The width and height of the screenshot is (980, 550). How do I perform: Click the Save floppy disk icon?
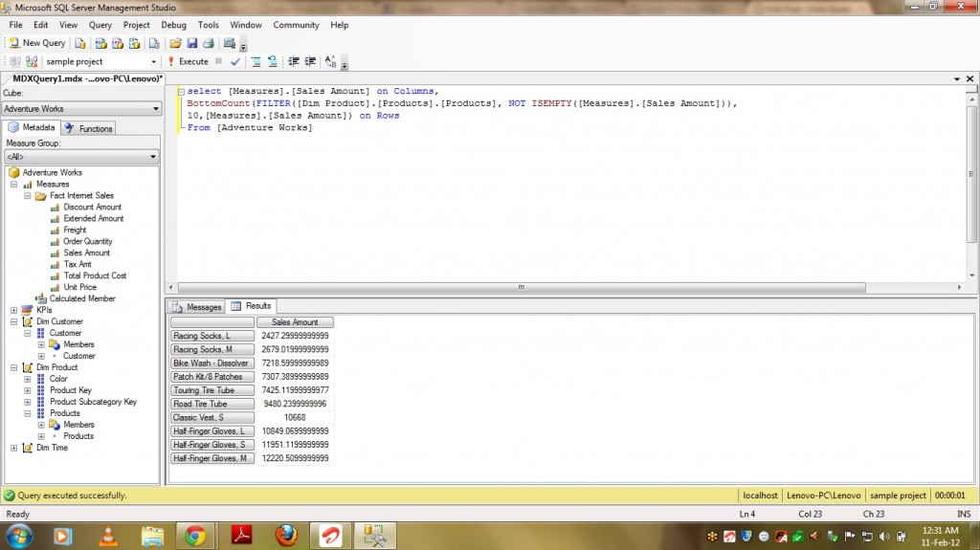click(x=191, y=43)
